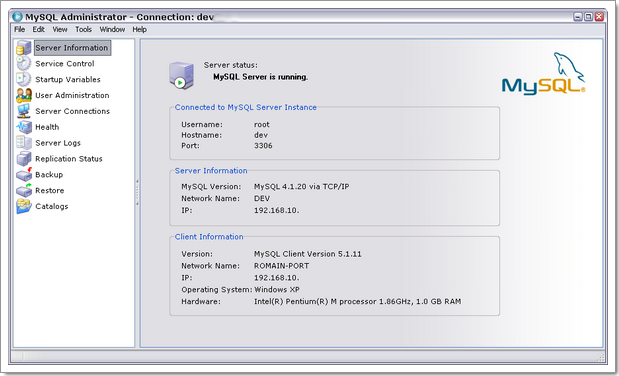Open the Backup section

(x=49, y=175)
